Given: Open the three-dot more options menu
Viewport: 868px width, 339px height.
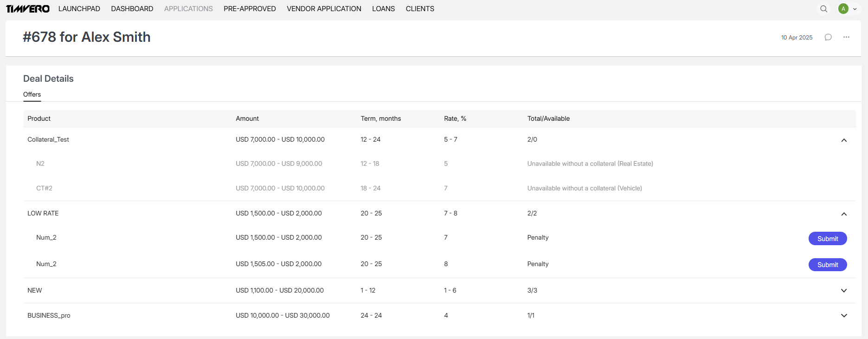Looking at the screenshot, I should click(846, 37).
